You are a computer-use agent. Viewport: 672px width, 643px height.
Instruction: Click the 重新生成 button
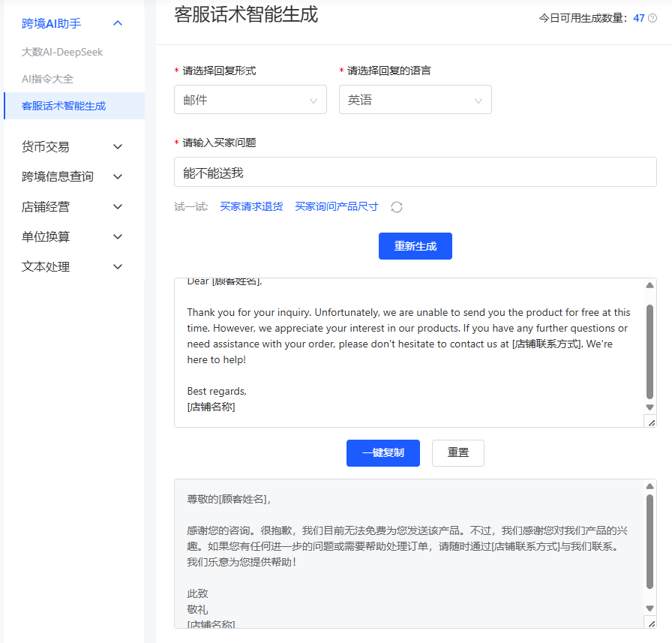point(415,246)
